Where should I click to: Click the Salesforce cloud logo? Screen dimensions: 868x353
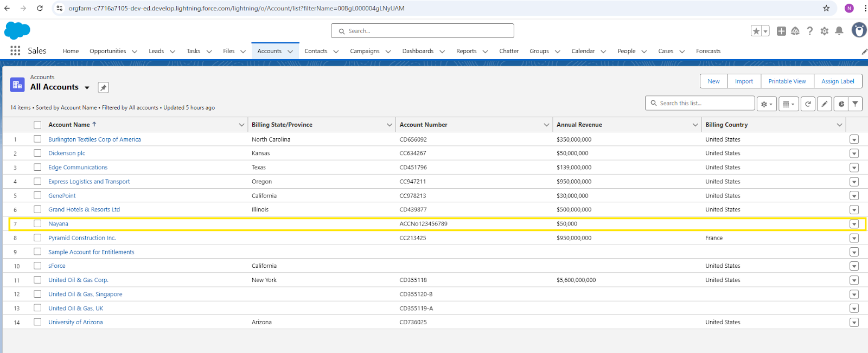coord(17,30)
